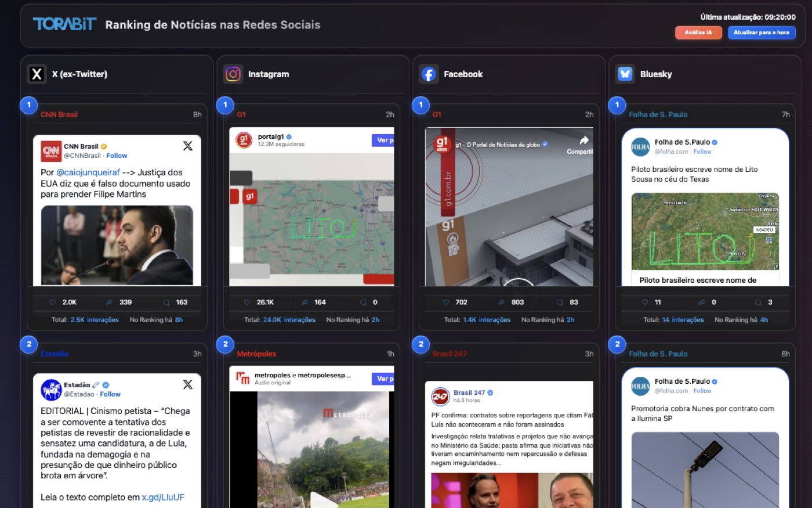Open the LITO map image on Instagram post
This screenshot has height=508, width=812.
(x=312, y=219)
